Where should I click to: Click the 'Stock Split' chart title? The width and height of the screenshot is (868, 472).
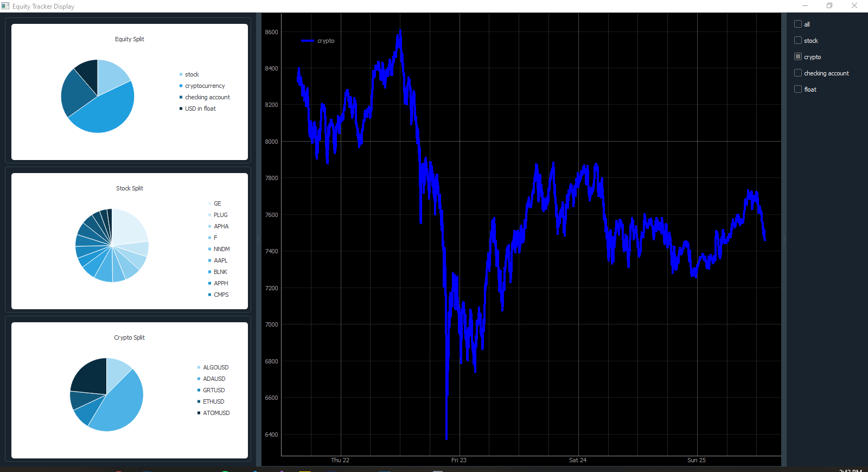130,188
